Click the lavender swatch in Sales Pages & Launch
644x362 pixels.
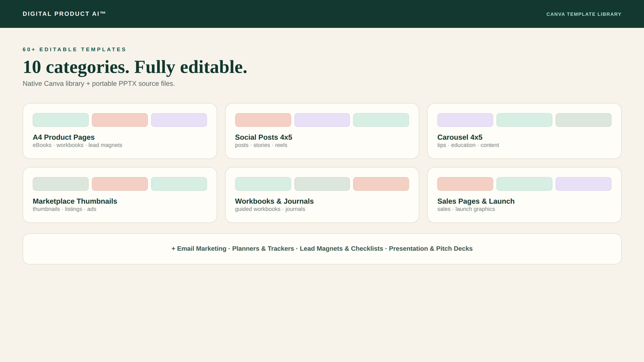tap(583, 184)
